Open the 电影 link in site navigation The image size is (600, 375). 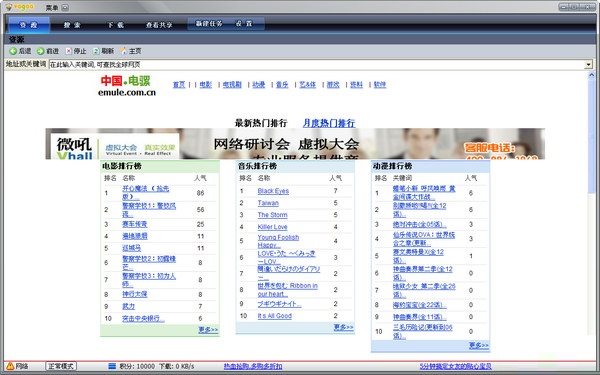[x=205, y=84]
